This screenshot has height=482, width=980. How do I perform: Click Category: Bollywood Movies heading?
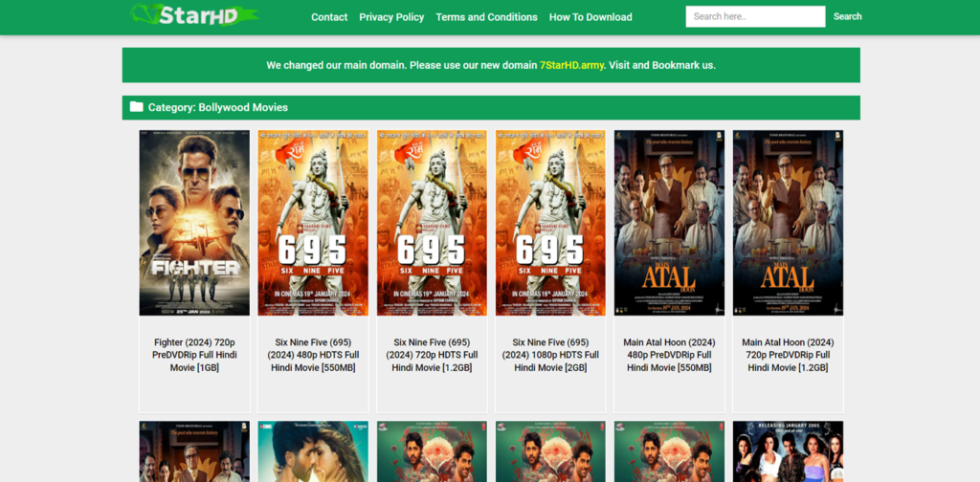tap(218, 107)
